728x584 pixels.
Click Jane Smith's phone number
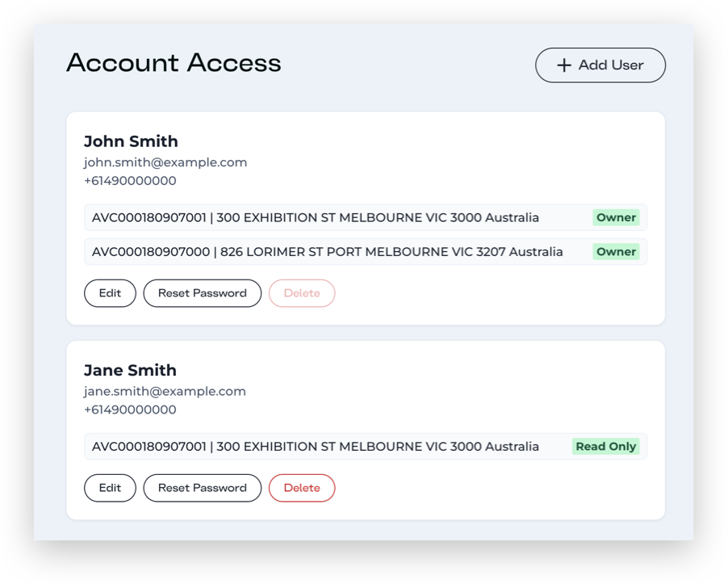[x=130, y=410]
